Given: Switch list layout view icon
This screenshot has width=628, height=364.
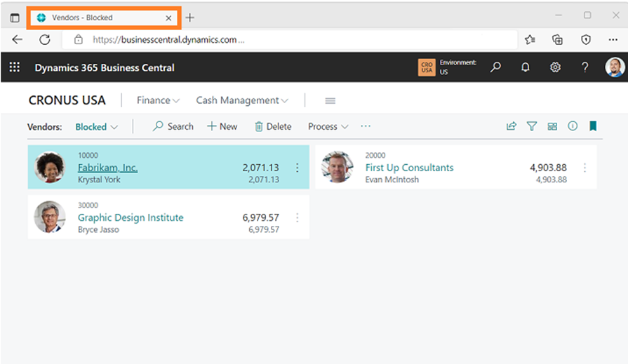Looking at the screenshot, I should (552, 126).
